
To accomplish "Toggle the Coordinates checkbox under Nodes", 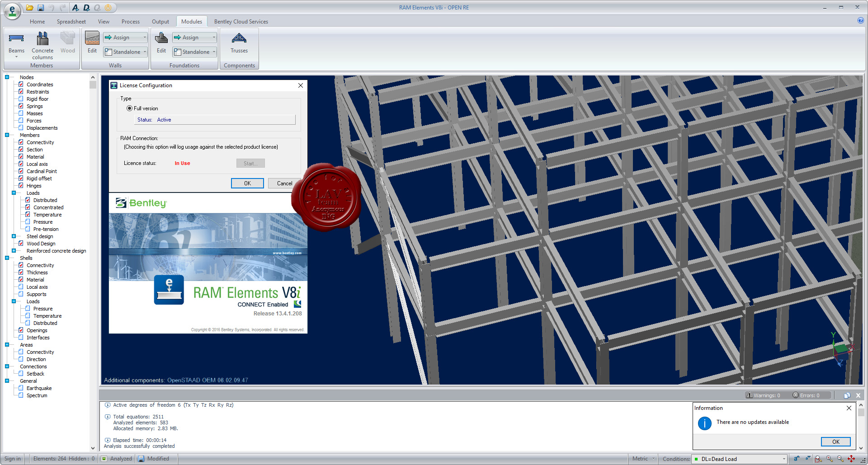I will point(21,85).
